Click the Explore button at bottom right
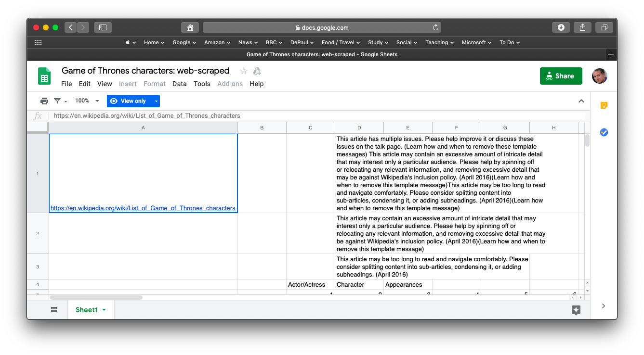644x355 pixels. pos(576,310)
